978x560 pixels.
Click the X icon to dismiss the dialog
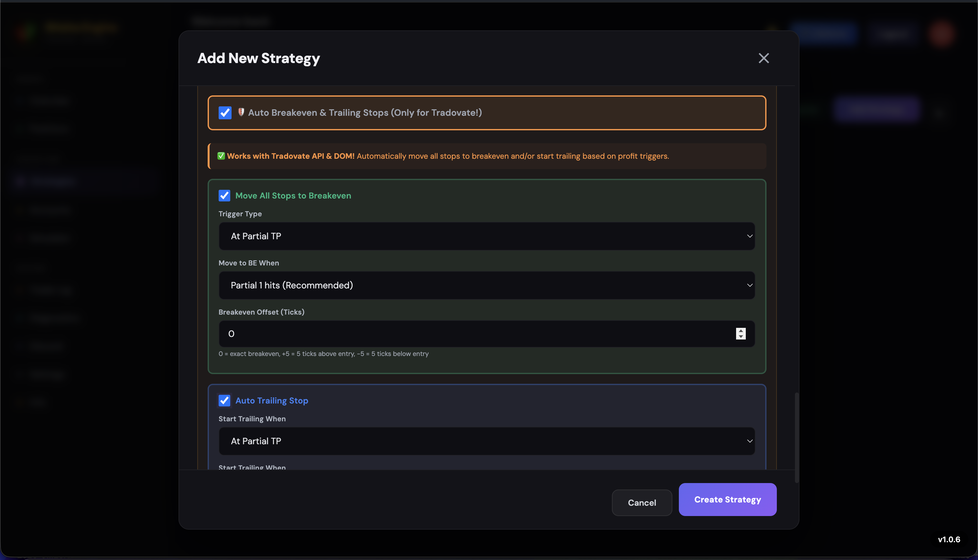click(x=763, y=58)
